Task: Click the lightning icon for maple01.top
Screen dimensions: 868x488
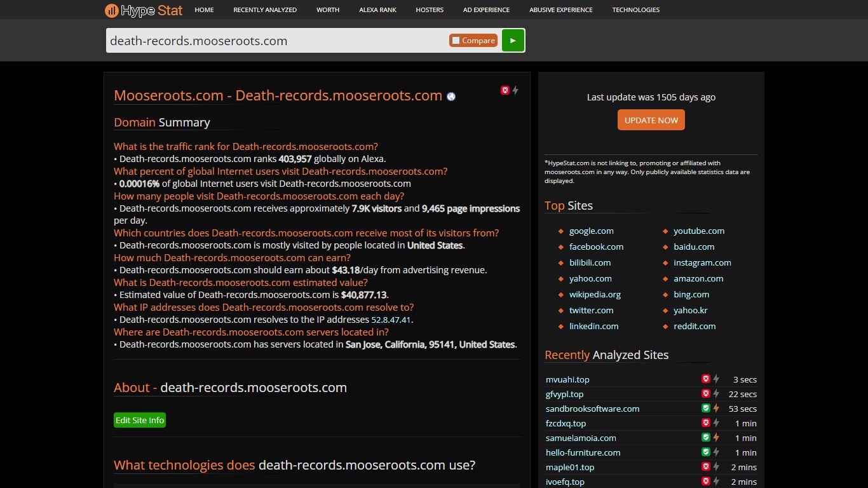Action: pos(715,466)
